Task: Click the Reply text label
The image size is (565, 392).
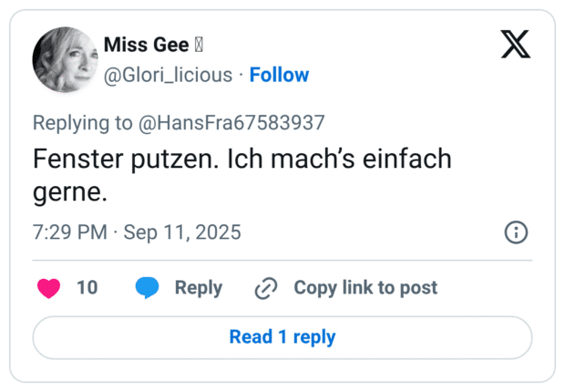Action: (198, 288)
